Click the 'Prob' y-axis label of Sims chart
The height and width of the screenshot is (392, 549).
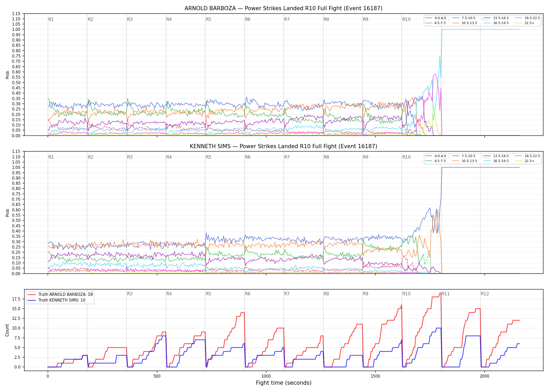tap(8, 213)
